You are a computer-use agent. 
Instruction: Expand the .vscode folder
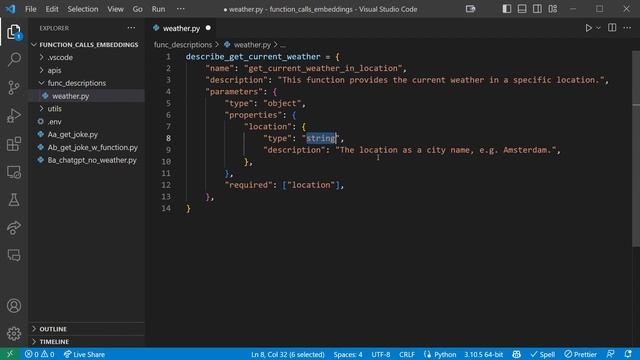point(86,57)
